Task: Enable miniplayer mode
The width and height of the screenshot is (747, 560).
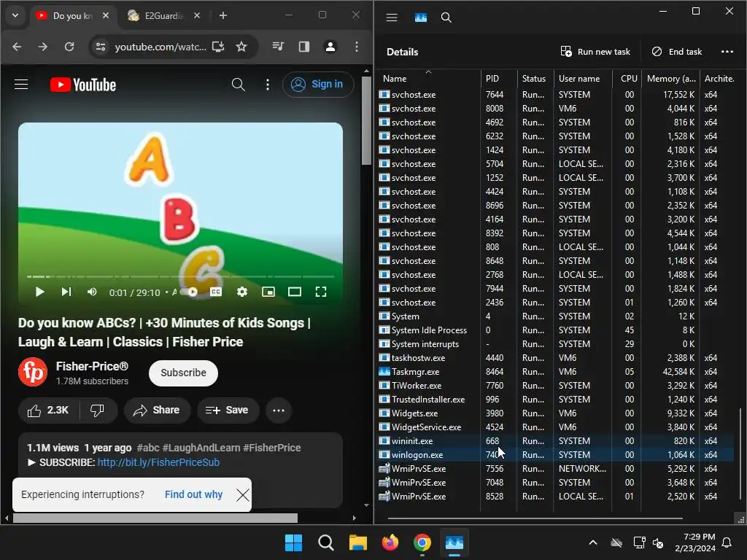Action: pyautogui.click(x=268, y=292)
